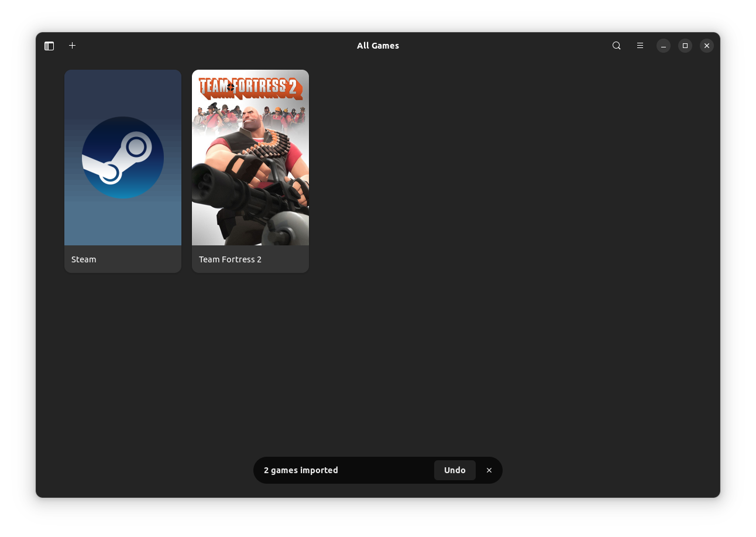Undo the recent game import
Screen dimensions: 756x537
tap(455, 470)
